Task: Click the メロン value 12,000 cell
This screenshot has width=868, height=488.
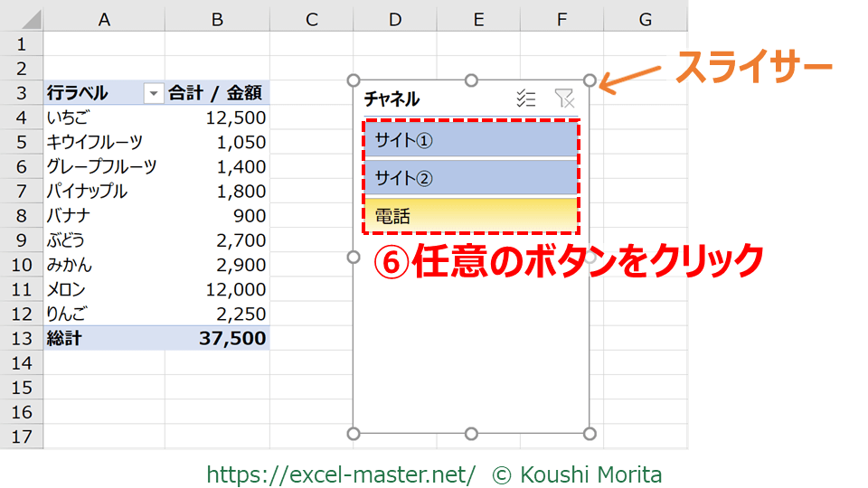Action: 217,290
